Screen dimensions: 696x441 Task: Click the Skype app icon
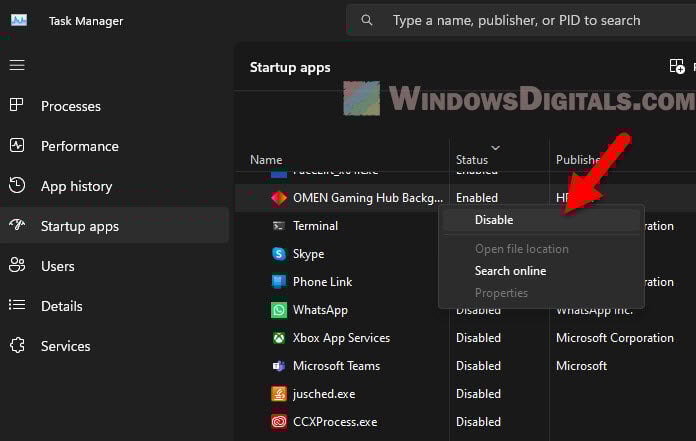click(279, 254)
